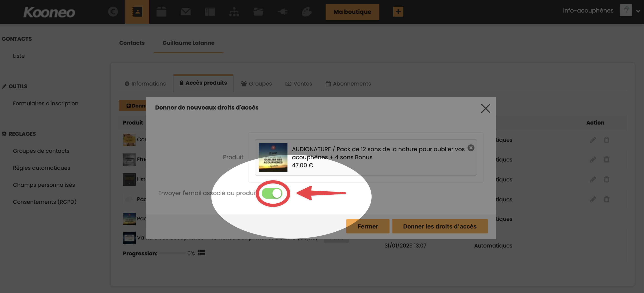Click the Donner button behind the dialog

coord(133,106)
